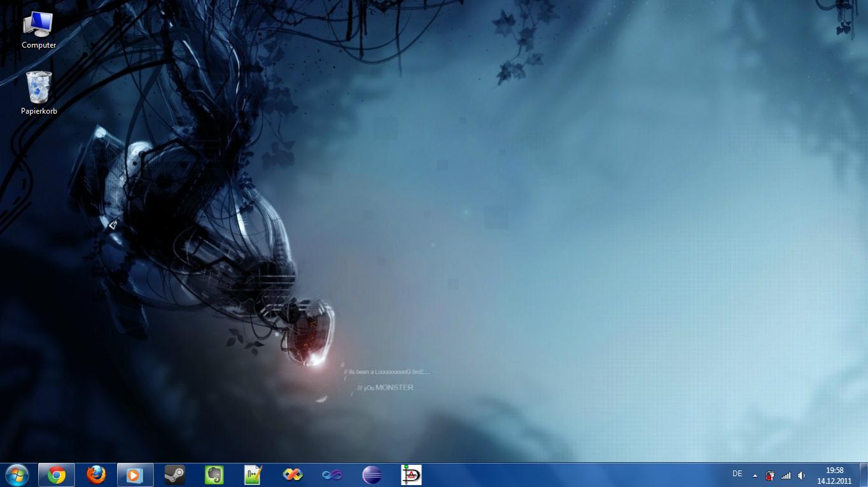Launch Firefox from the taskbar
868x487 pixels.
pyautogui.click(x=96, y=475)
